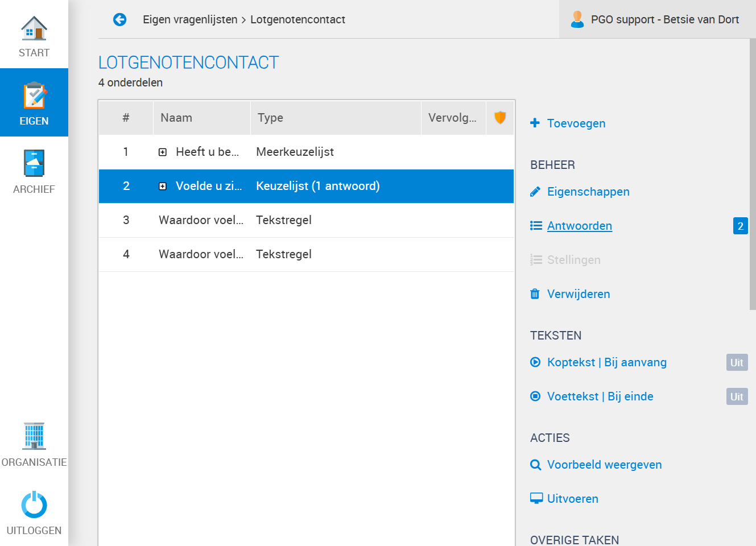Click 'PGO support - Betsie van Dort'
Image resolution: width=756 pixels, height=546 pixels.
pyautogui.click(x=665, y=19)
